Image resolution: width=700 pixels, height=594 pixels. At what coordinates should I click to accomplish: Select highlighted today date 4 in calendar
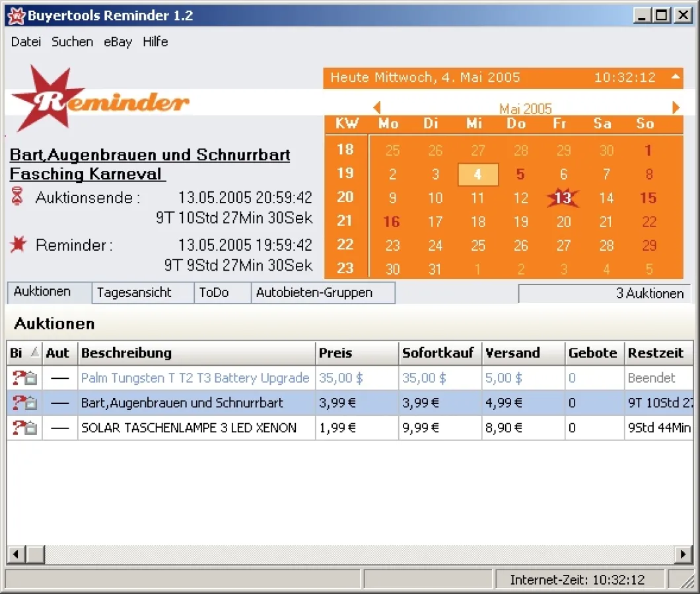[477, 175]
